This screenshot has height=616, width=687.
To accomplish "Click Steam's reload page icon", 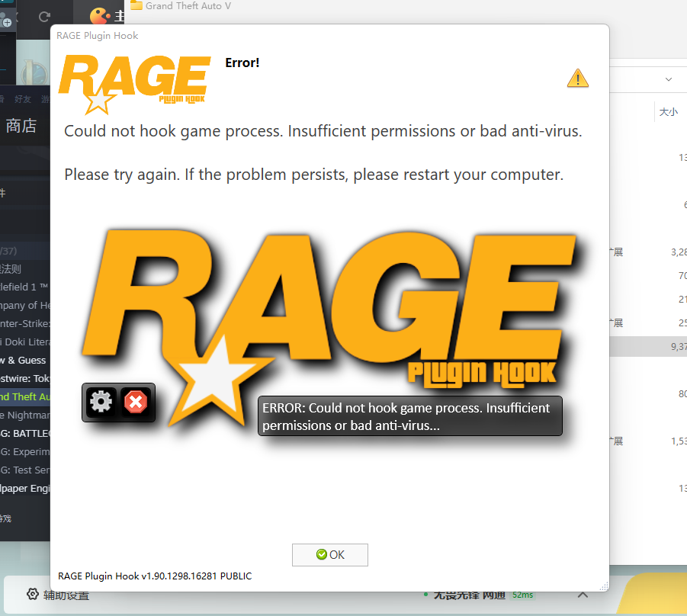I will pos(44,17).
